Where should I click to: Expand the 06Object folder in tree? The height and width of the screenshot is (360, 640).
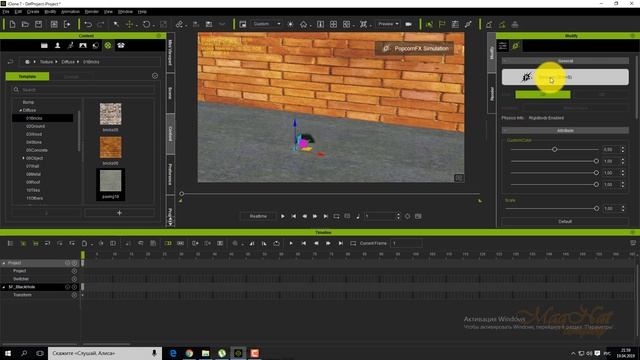(x=23, y=158)
